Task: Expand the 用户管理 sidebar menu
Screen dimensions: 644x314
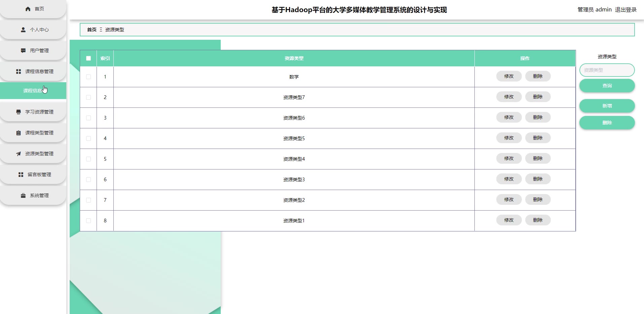Action: 33,51
